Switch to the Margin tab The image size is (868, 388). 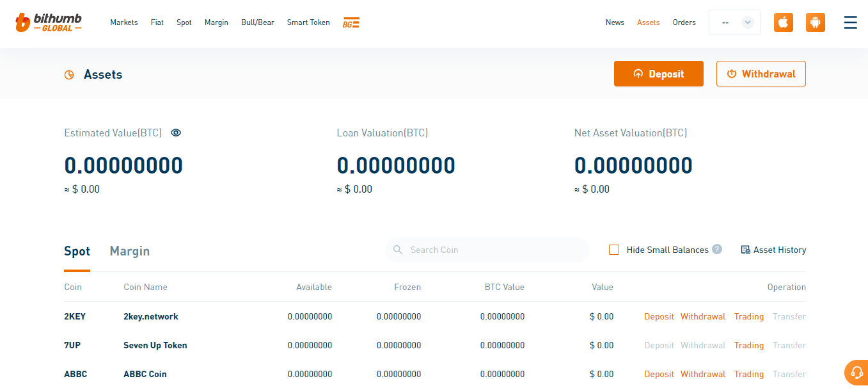[x=129, y=251]
